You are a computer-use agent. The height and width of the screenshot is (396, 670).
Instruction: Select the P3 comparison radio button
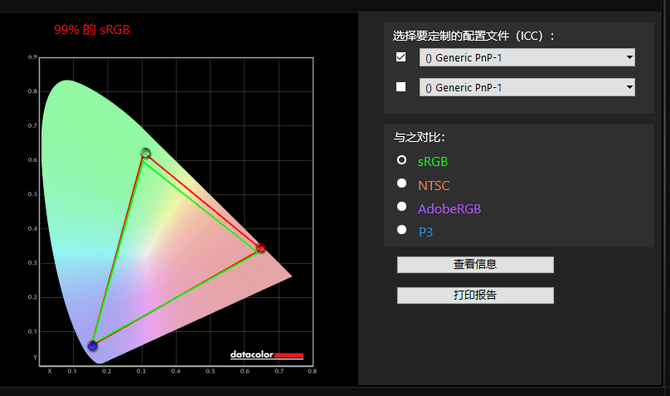point(401,230)
